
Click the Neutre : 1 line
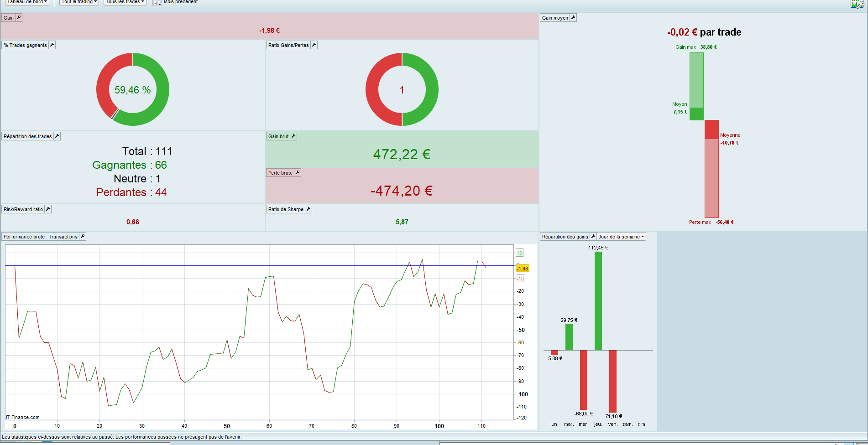point(137,179)
